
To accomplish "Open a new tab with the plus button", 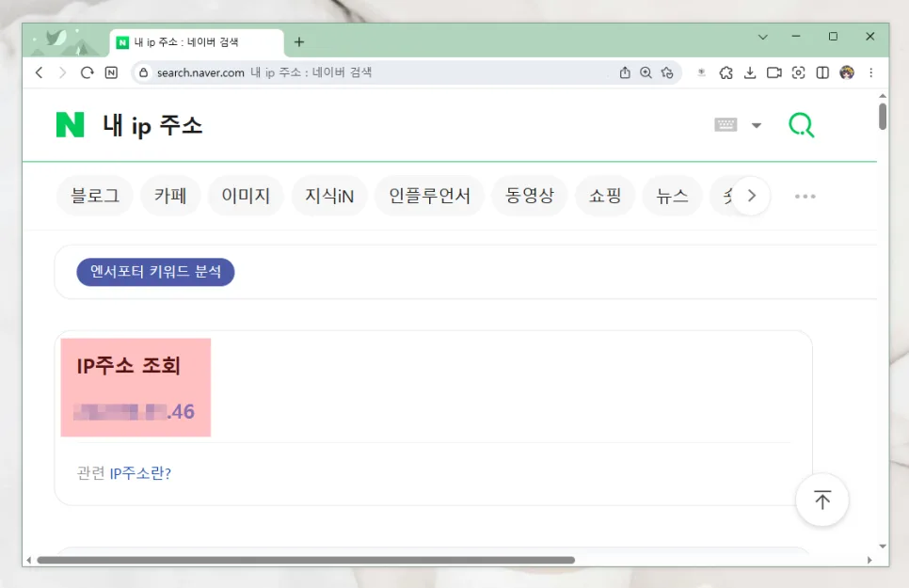I will point(299,41).
